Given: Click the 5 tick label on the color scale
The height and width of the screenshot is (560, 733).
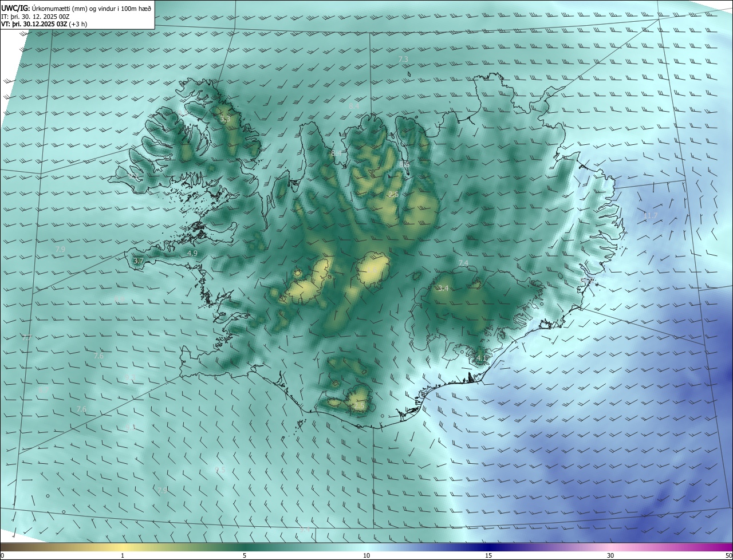Looking at the screenshot, I should (245, 555).
